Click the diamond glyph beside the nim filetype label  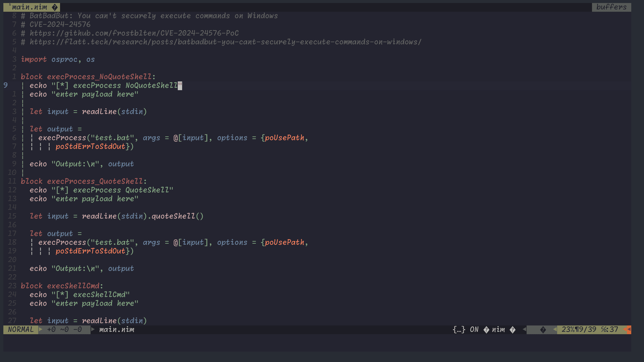[513, 329]
